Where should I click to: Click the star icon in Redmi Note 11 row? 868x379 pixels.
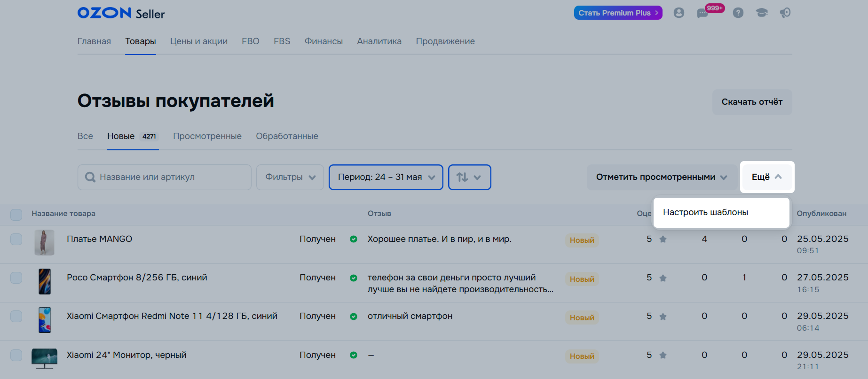(x=663, y=317)
